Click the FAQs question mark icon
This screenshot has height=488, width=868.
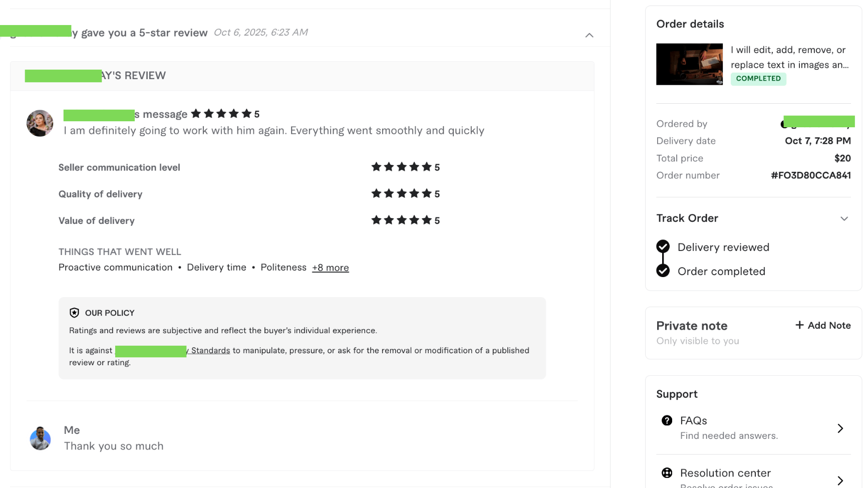tap(667, 420)
